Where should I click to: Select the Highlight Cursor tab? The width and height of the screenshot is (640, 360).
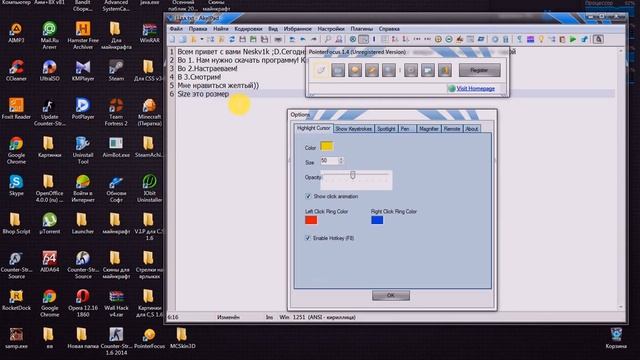tap(313, 128)
